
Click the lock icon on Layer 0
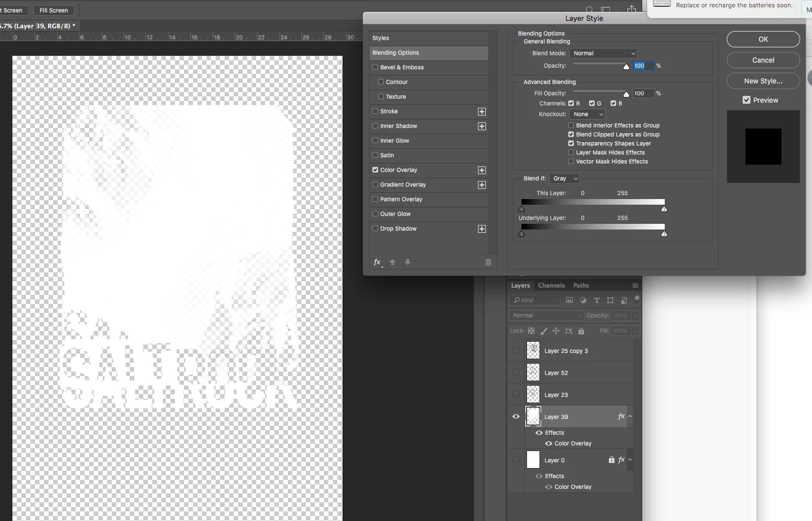tap(612, 460)
